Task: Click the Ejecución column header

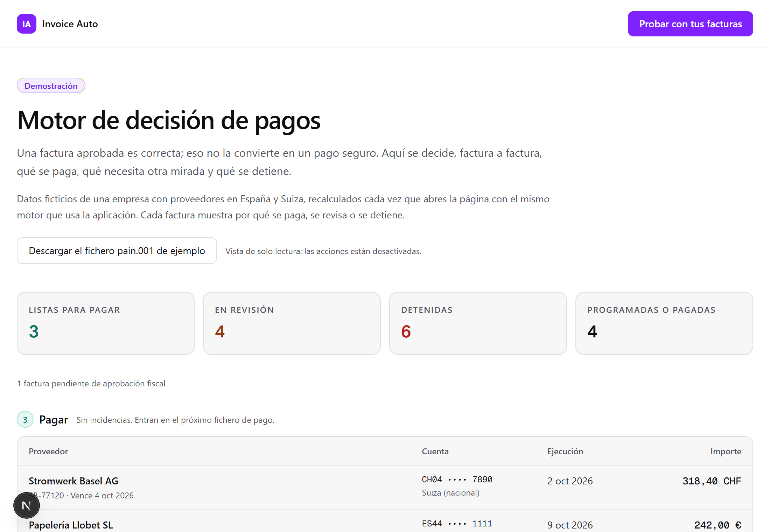Action: pos(565,451)
